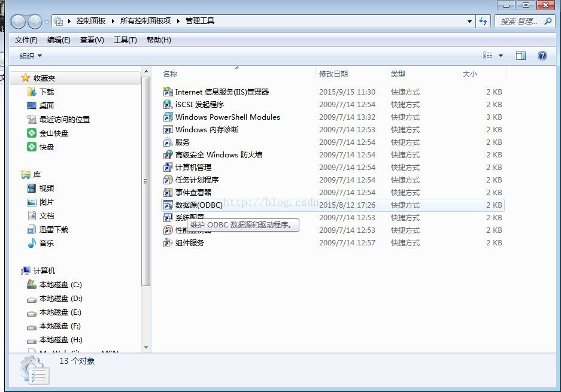Open the 工具(T) menu
The height and width of the screenshot is (392, 561).
(125, 39)
